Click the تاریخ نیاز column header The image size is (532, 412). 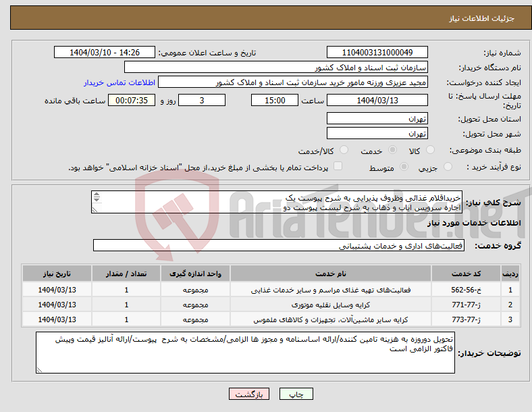pyautogui.click(x=57, y=274)
